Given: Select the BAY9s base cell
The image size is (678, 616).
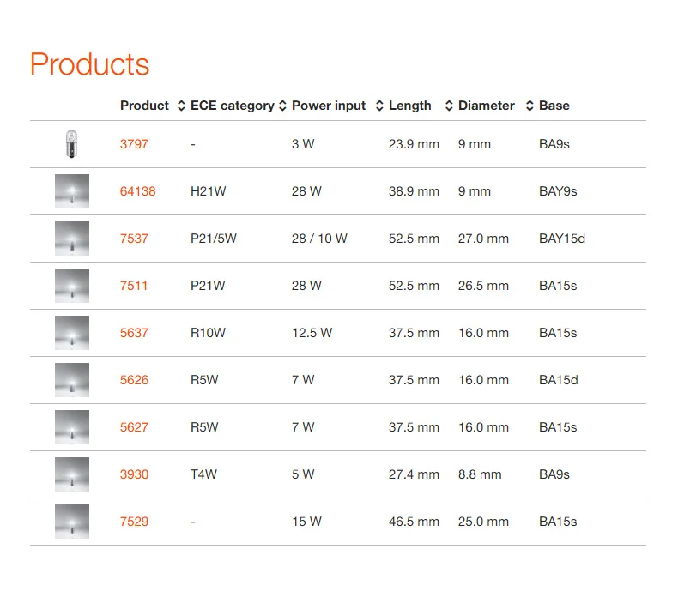Looking at the screenshot, I should 558,191.
